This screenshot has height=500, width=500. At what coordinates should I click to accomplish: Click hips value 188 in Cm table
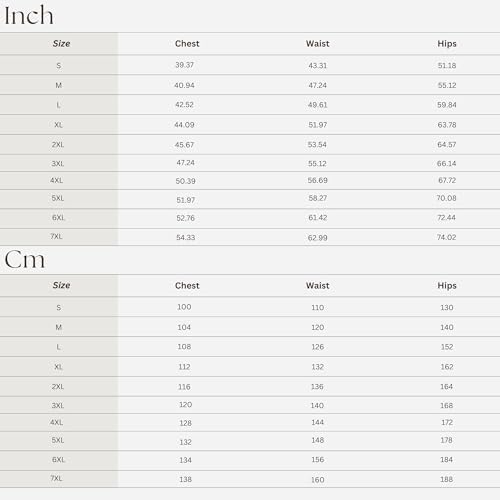click(446, 479)
